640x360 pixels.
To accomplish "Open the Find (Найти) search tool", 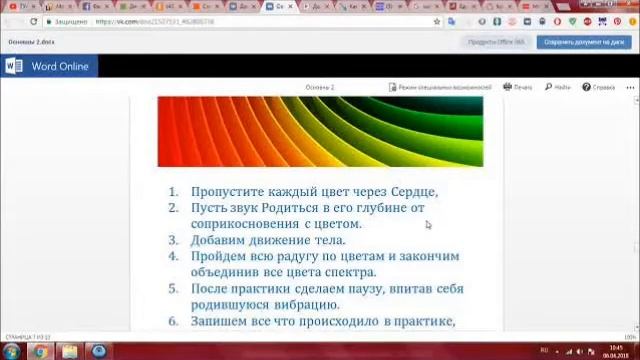I will [x=558, y=87].
